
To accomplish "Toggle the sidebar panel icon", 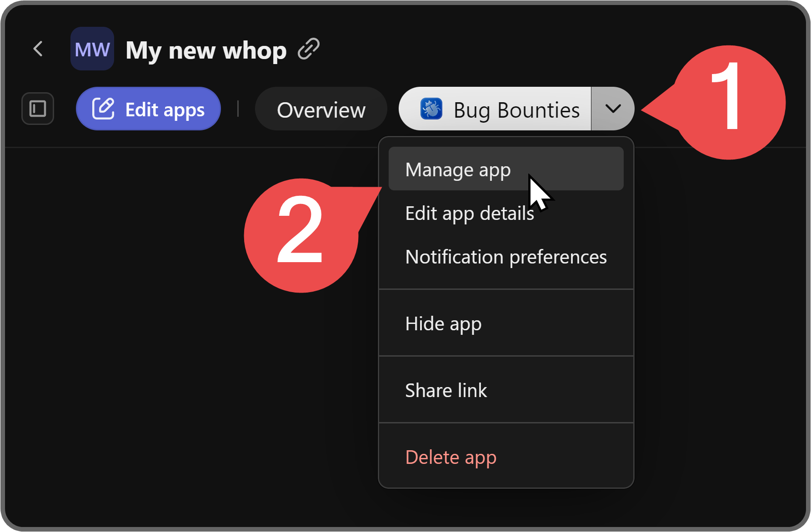I will tap(37, 109).
